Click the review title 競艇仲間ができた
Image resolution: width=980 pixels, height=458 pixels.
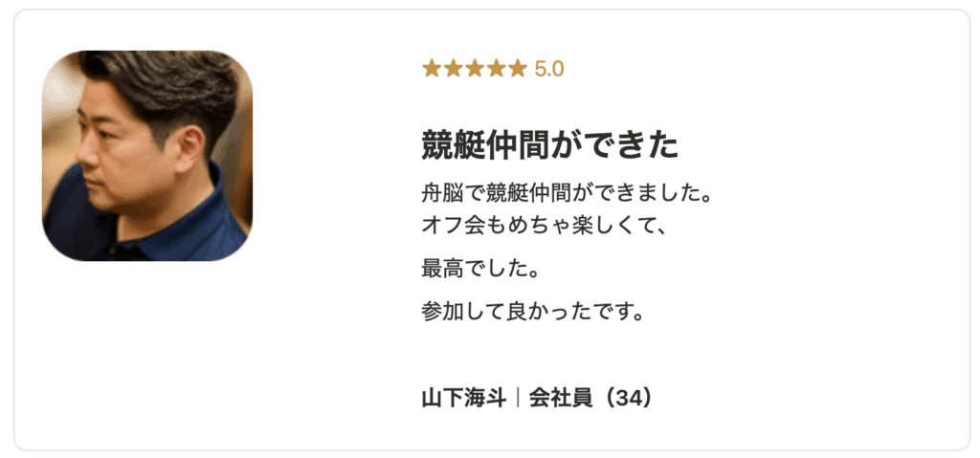(549, 144)
